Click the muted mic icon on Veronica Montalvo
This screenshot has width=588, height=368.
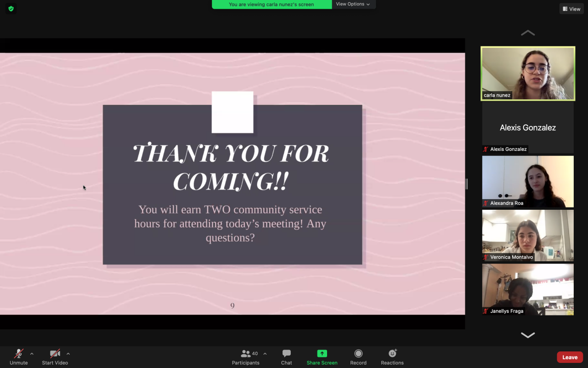(x=486, y=257)
